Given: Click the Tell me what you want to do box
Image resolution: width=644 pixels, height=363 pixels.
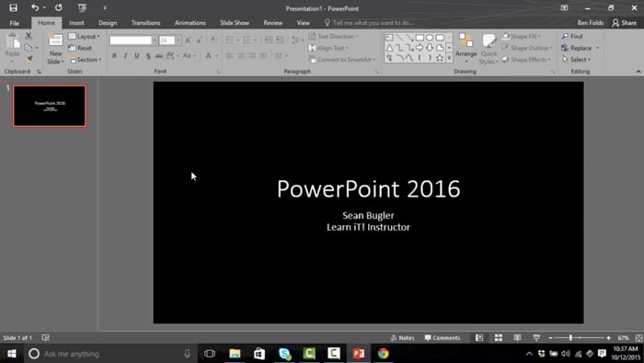Looking at the screenshot, I should point(369,23).
